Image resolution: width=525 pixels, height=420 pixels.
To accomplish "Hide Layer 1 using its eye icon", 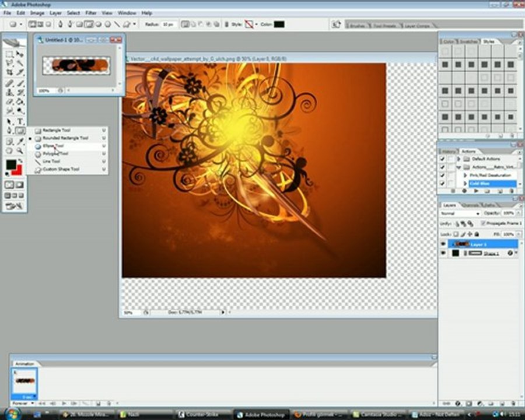I will [x=443, y=244].
